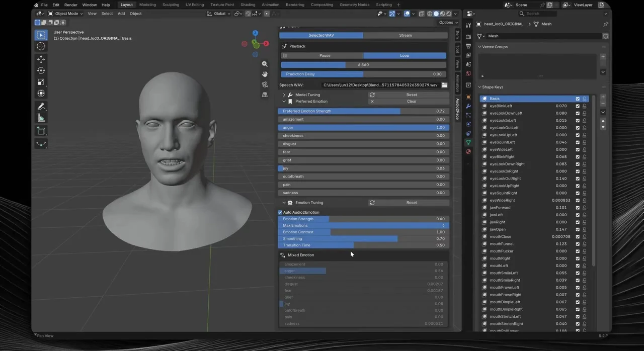644x351 pixels.
Task: Adjust the anger emotion slider
Action: coord(363,127)
